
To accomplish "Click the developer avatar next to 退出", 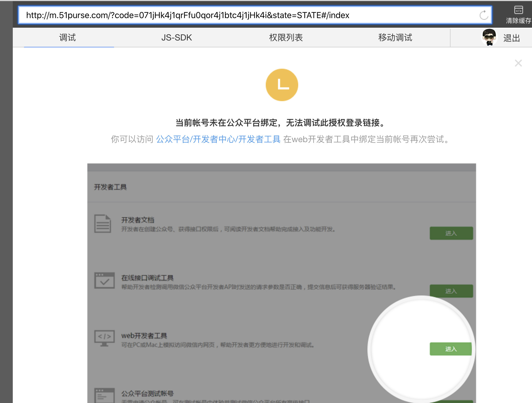I will pyautogui.click(x=489, y=37).
